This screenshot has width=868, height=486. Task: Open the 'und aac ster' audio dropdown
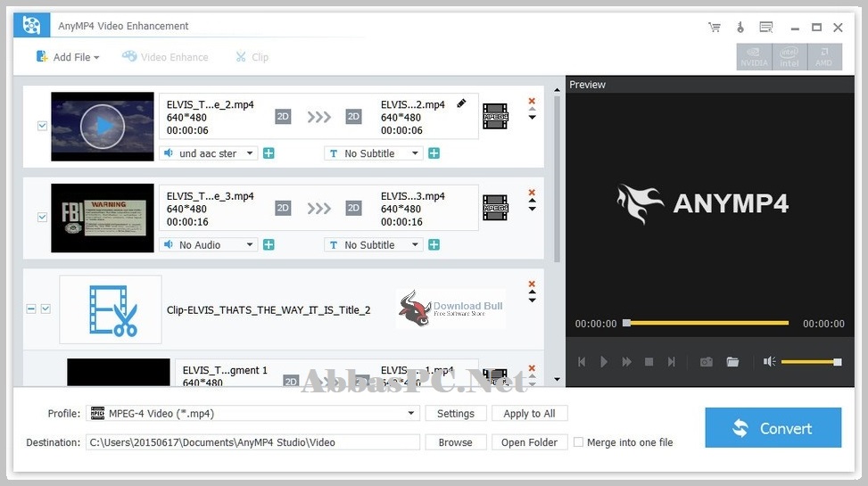[x=209, y=153]
